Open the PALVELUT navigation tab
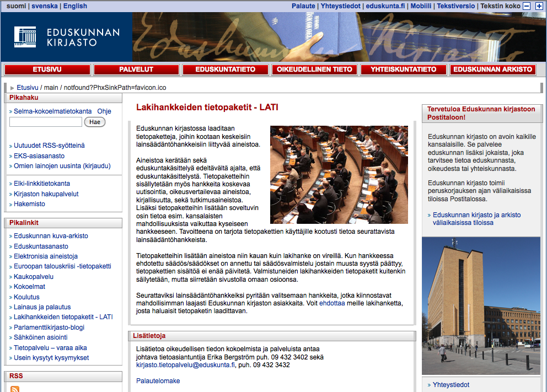The height and width of the screenshot is (392, 547). coord(136,69)
